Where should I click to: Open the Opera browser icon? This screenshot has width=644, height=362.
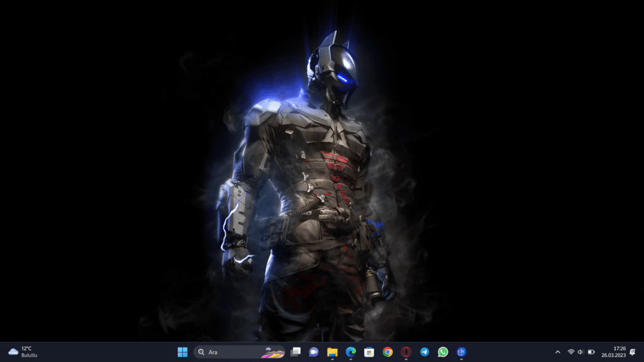click(x=406, y=352)
